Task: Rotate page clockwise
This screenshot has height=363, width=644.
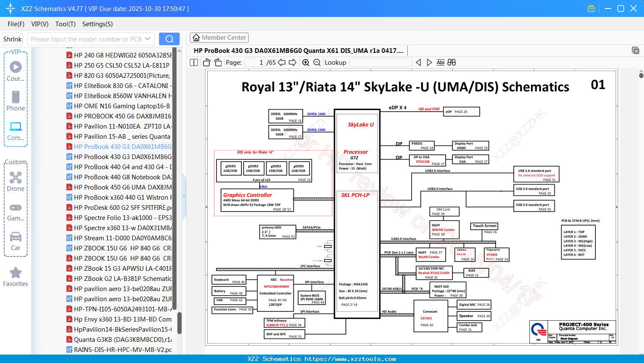Action: (218, 62)
